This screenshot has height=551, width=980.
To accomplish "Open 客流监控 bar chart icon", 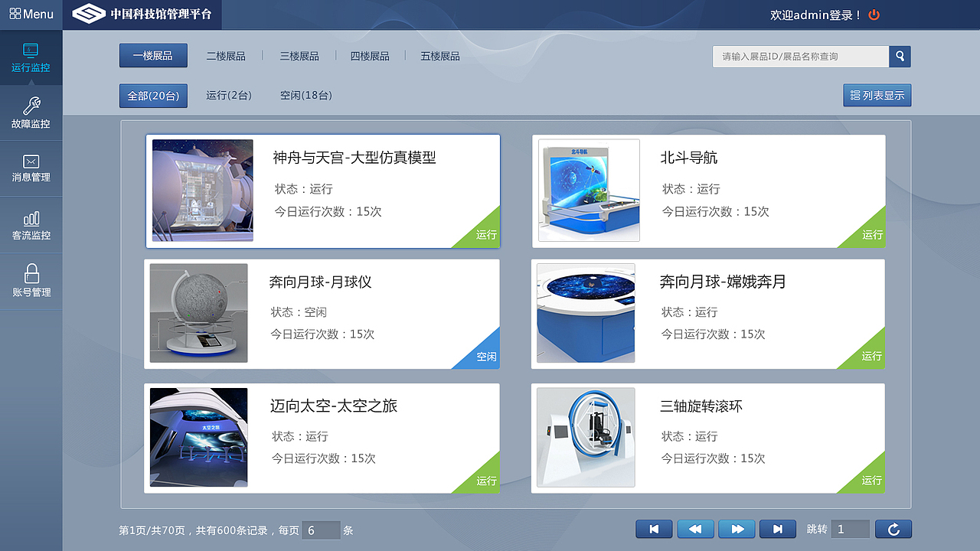I will [31, 219].
